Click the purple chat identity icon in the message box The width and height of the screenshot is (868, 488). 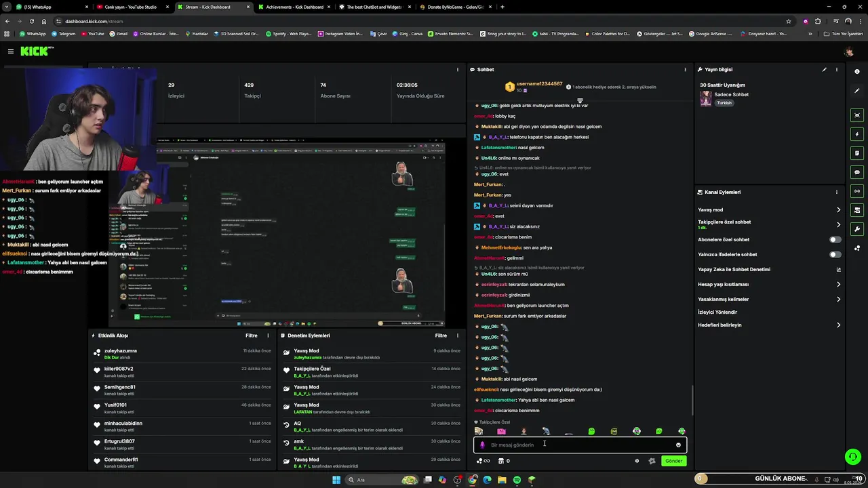482,445
